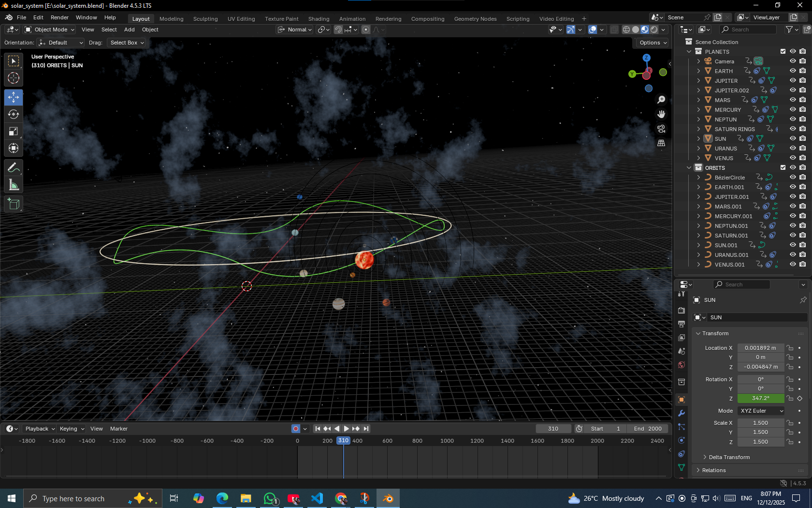Toggle visibility of the SATURN RINGS object
The width and height of the screenshot is (812, 508).
click(792, 129)
